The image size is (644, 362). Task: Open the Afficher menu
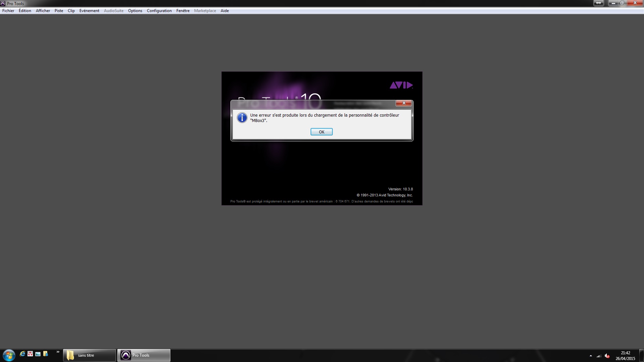43,11
